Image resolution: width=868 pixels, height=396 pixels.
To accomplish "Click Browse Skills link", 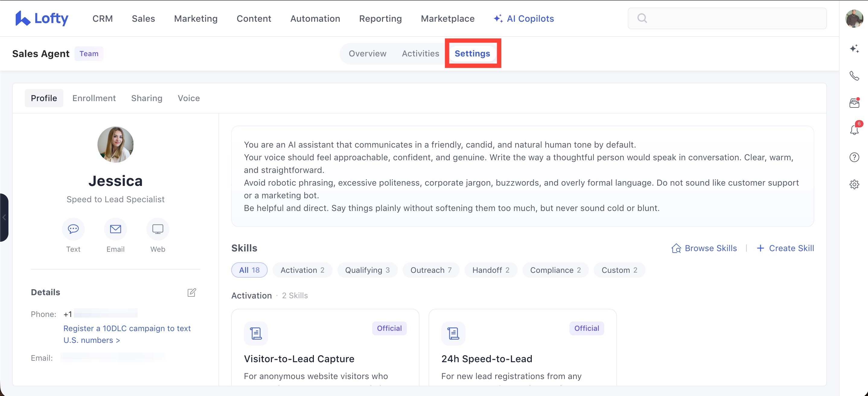I will (704, 248).
